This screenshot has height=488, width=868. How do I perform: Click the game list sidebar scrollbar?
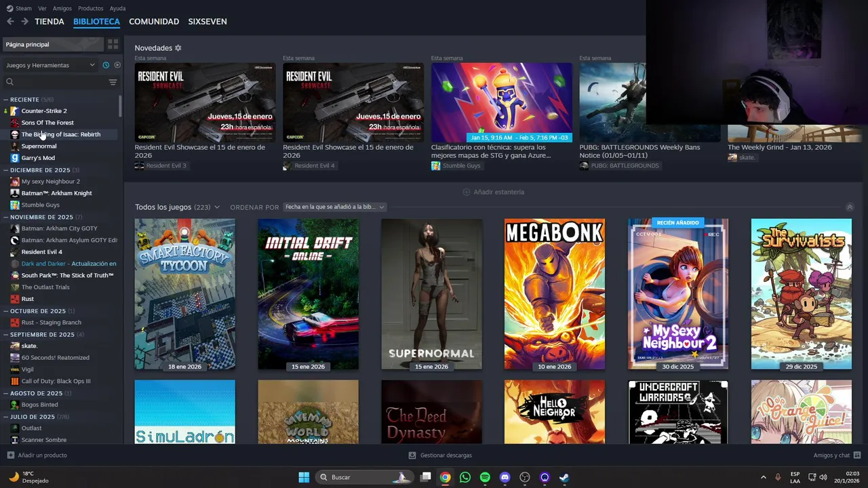(121, 106)
